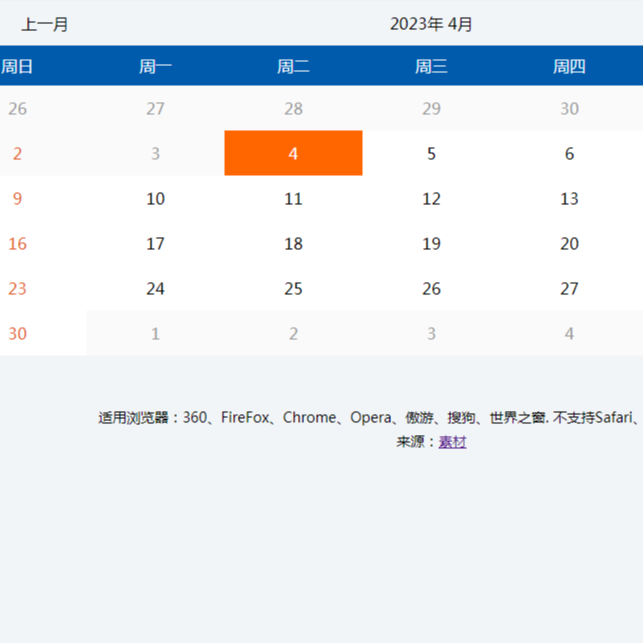
Task: Click greyed date 27 under 周一
Action: coord(155,108)
